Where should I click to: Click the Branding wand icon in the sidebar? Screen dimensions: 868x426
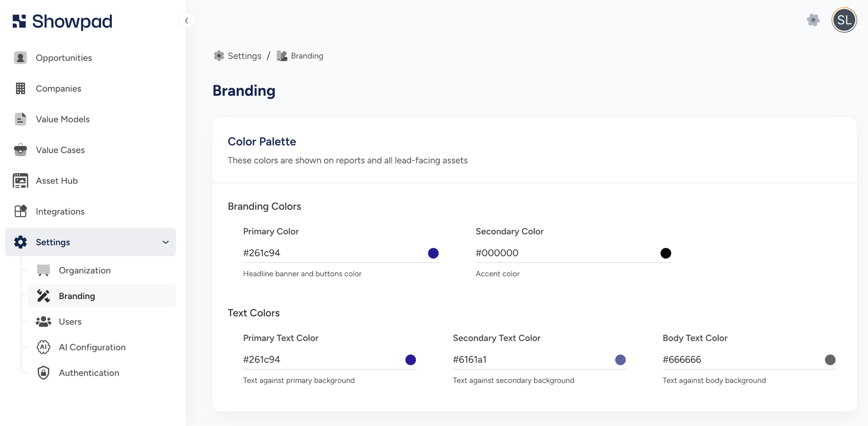coord(43,296)
